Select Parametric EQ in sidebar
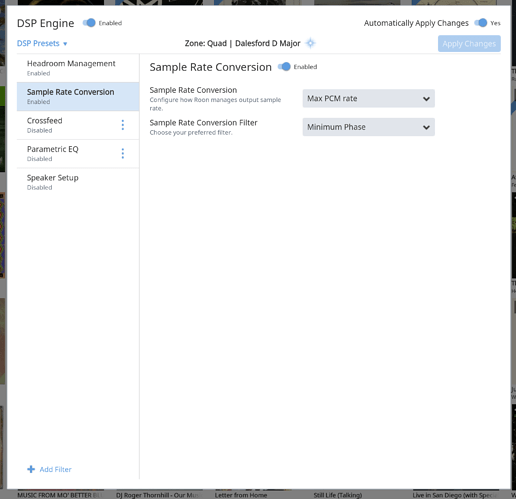 [x=67, y=153]
